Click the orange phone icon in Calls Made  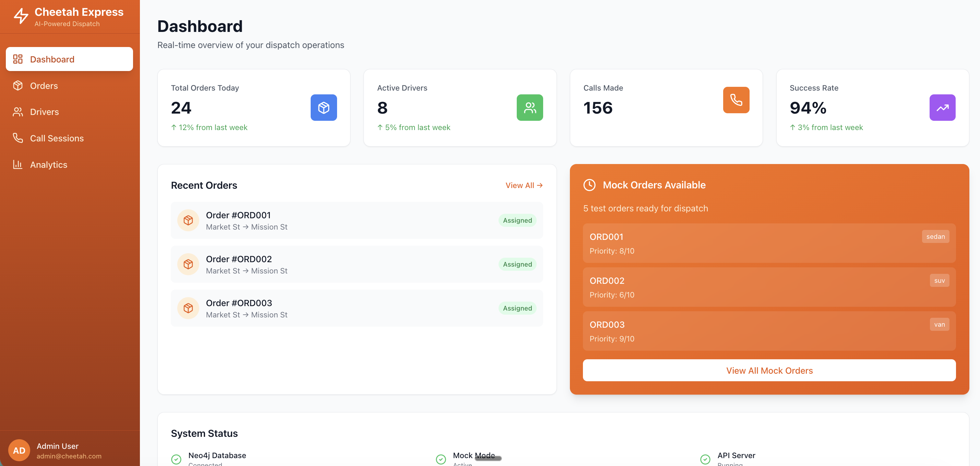tap(736, 100)
